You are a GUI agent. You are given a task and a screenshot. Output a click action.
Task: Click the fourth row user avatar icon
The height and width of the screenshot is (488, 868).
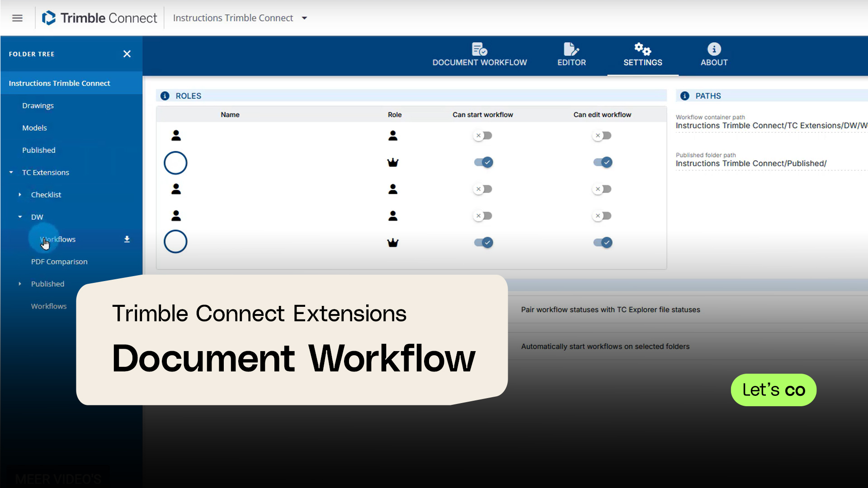click(176, 216)
